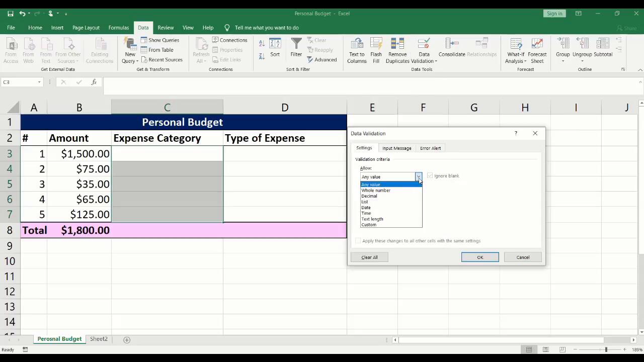Check Apply these changes to all cells
This screenshot has height=362, width=644.
358,241
